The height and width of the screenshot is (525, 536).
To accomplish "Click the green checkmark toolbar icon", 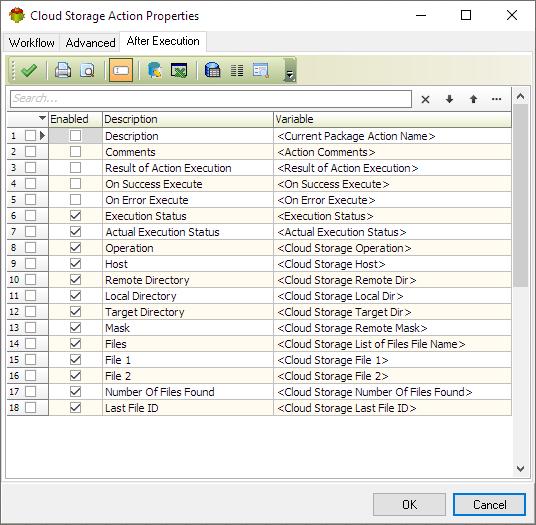I will pyautogui.click(x=29, y=70).
